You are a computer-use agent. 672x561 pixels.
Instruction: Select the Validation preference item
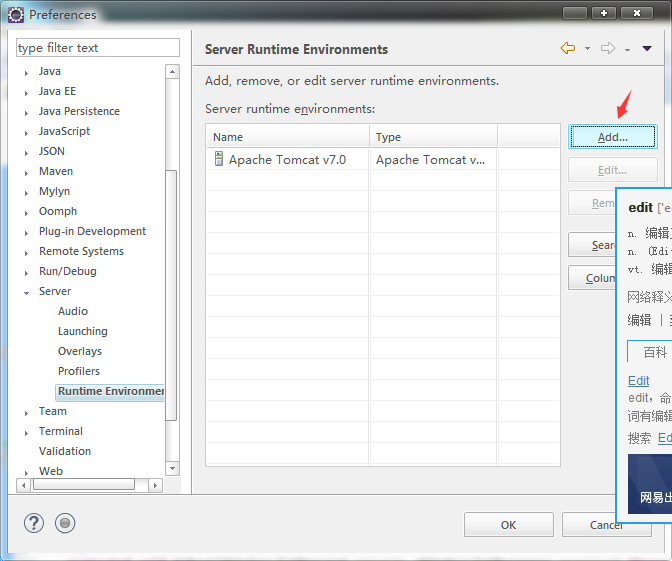[x=65, y=451]
